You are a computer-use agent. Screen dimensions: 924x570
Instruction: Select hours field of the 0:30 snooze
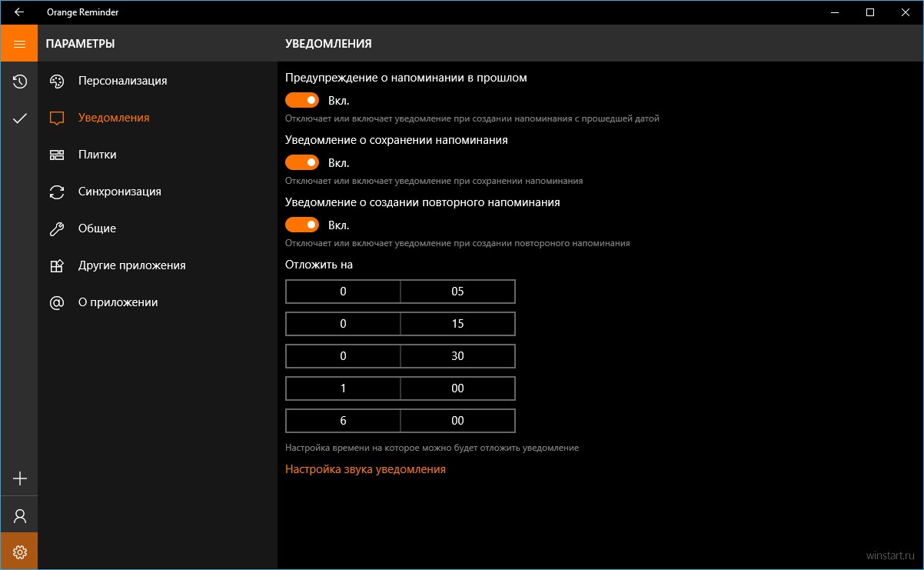click(x=343, y=356)
